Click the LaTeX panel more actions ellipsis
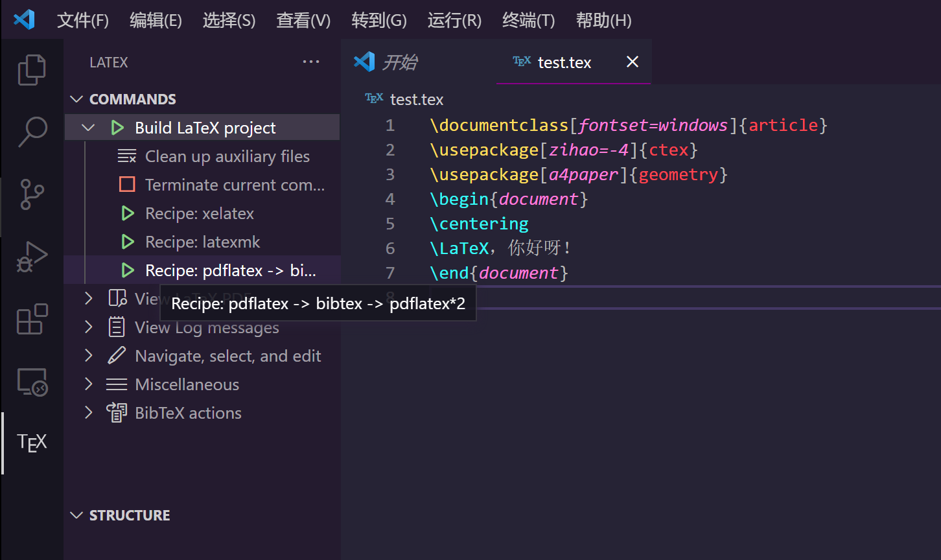This screenshot has height=560, width=941. click(x=311, y=62)
